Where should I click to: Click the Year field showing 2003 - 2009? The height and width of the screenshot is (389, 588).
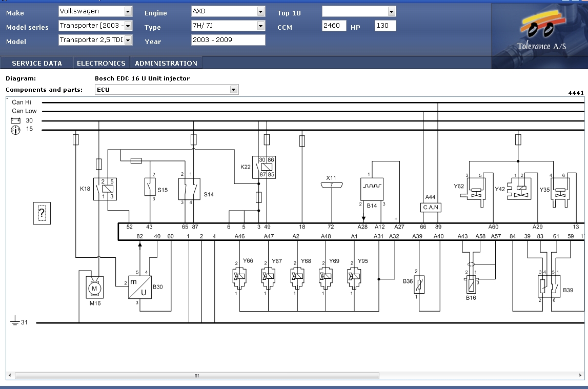[x=228, y=40]
